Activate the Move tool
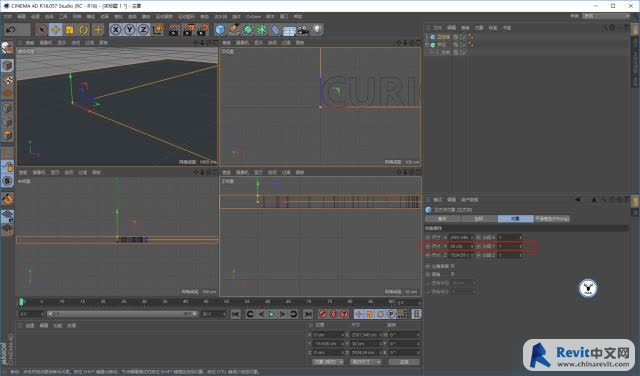Image resolution: width=640 pixels, height=376 pixels. 56,29
